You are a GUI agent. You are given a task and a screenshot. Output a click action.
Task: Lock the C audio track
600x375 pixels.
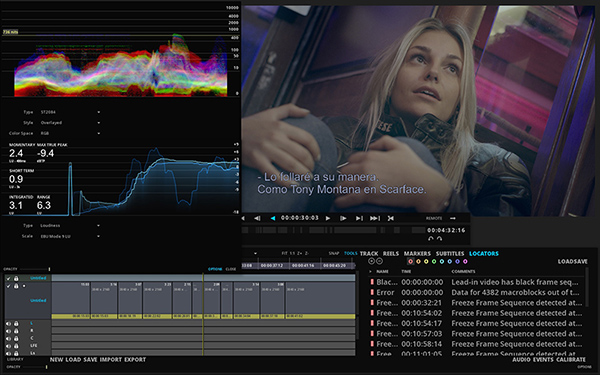point(16,338)
